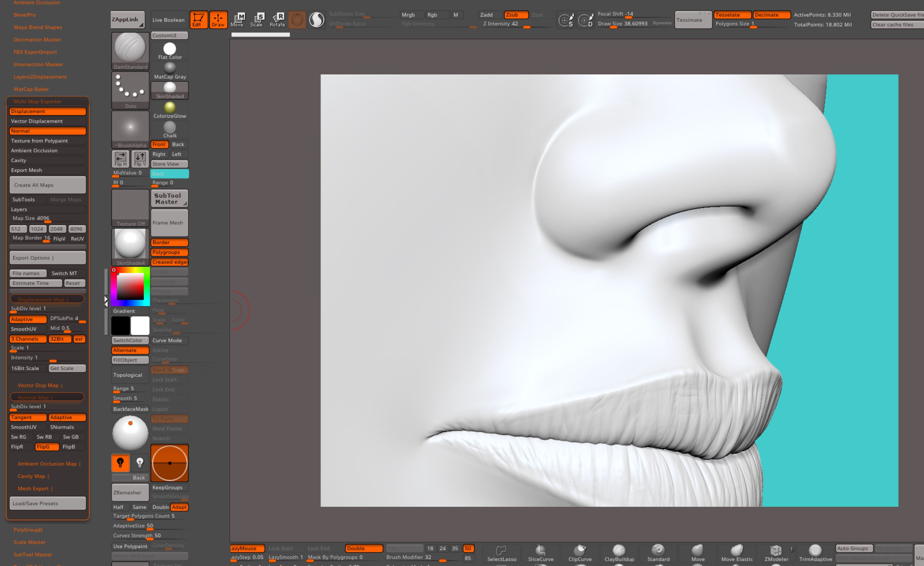The height and width of the screenshot is (566, 924).
Task: Open the SubTool Master dropdown
Action: [169, 198]
